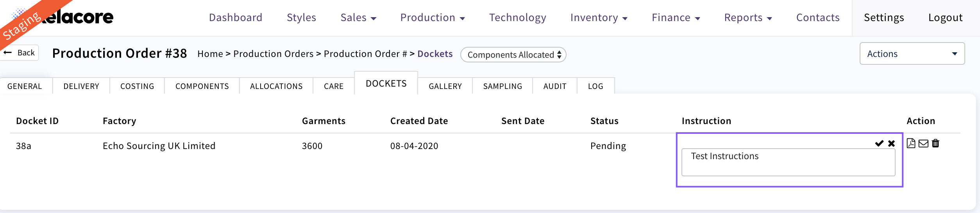Open the Gallery tab

point(445,86)
